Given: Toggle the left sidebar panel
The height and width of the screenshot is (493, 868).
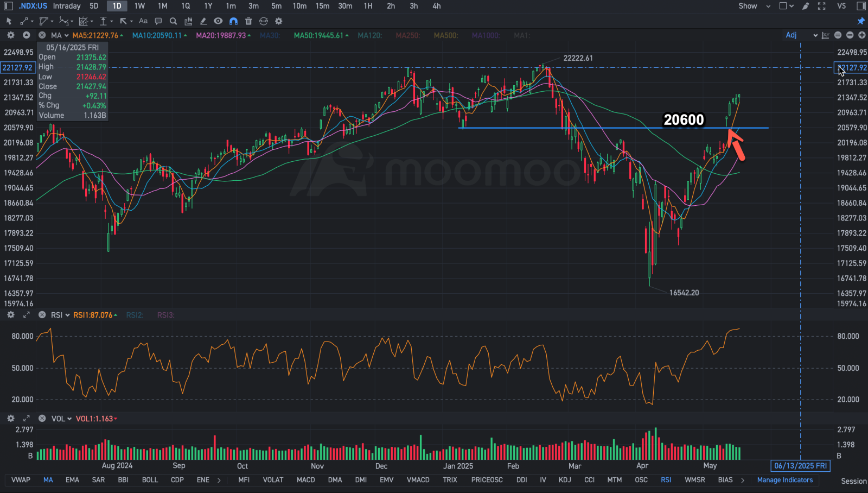Looking at the screenshot, I should 8,6.
